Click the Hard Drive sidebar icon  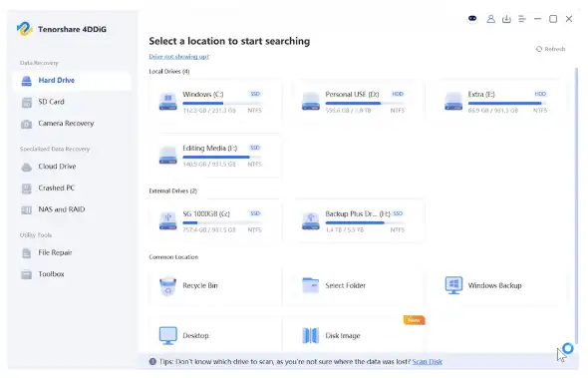click(26, 81)
